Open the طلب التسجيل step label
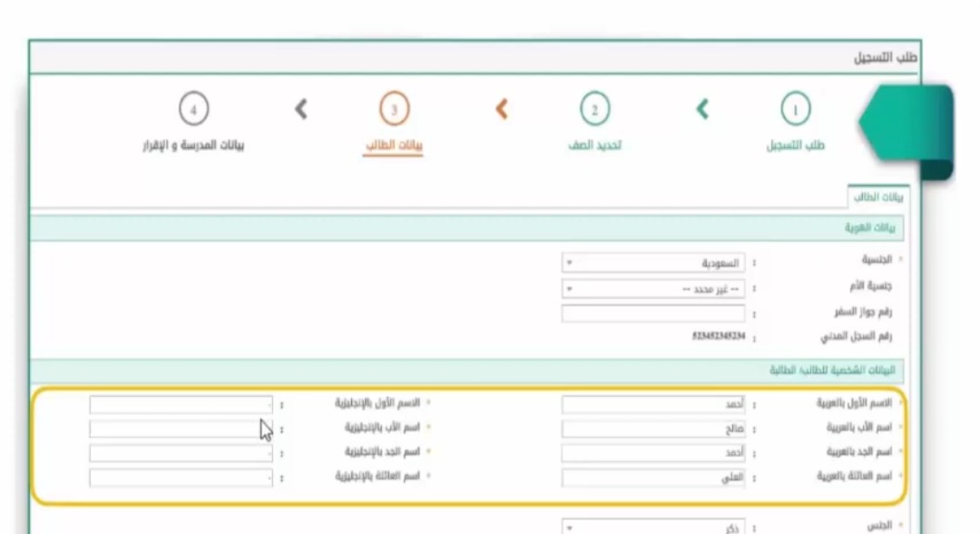 pos(795,145)
